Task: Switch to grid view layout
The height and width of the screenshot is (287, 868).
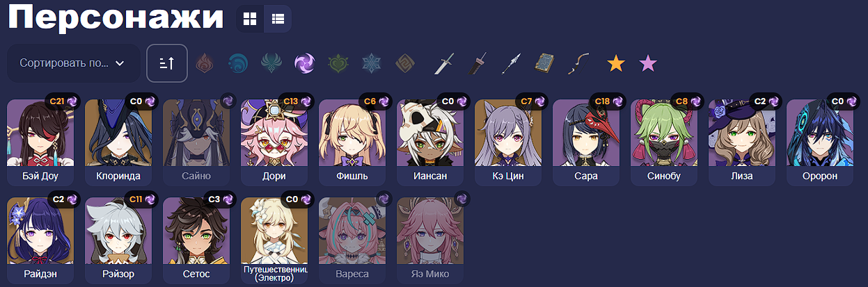Action: click(x=250, y=19)
